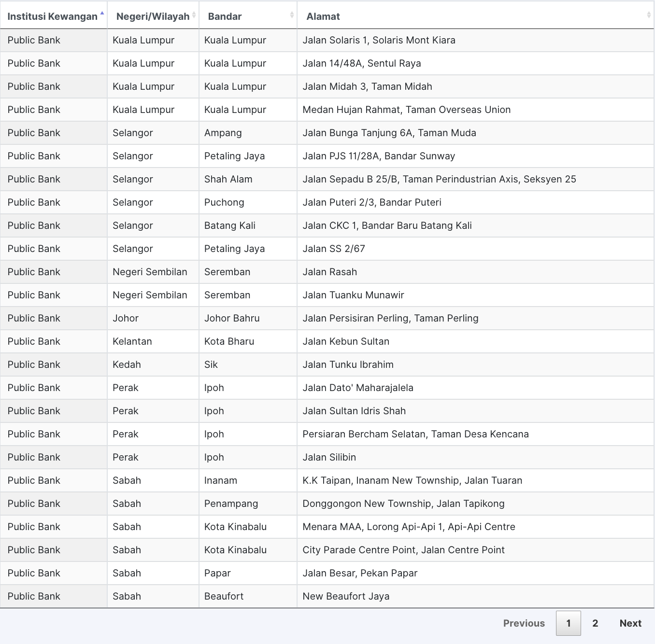This screenshot has width=655, height=644.
Task: Click the Bandar column sort icon
Action: click(292, 15)
